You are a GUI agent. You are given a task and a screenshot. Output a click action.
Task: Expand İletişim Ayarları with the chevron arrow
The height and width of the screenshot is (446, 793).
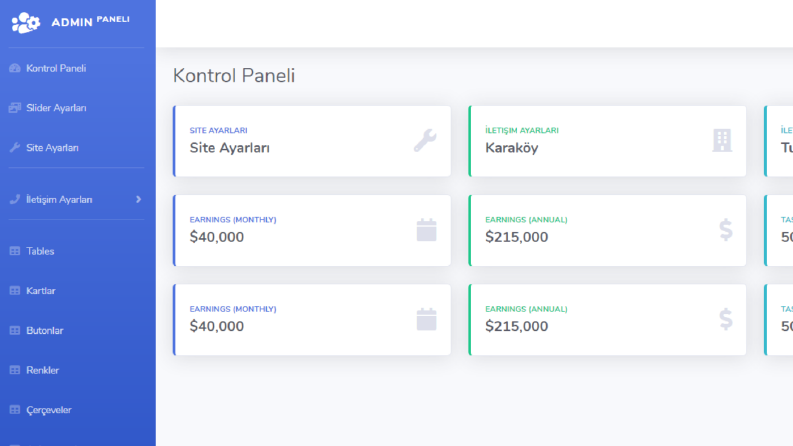(x=139, y=199)
